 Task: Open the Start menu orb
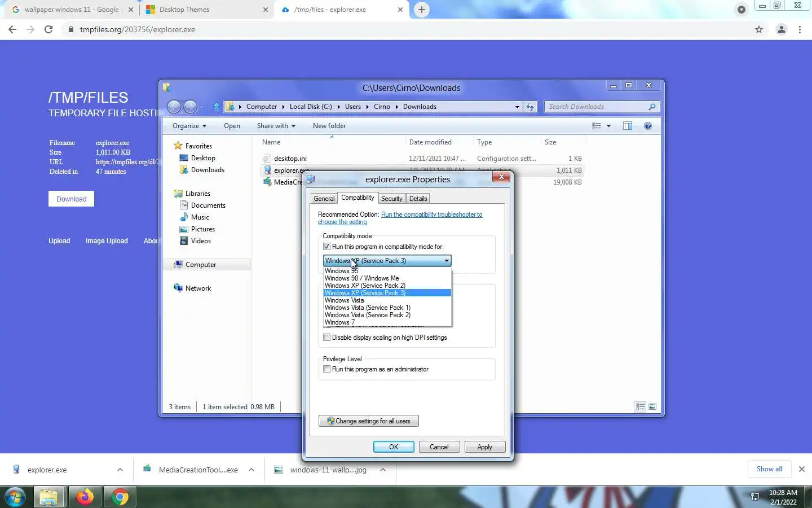(15, 497)
